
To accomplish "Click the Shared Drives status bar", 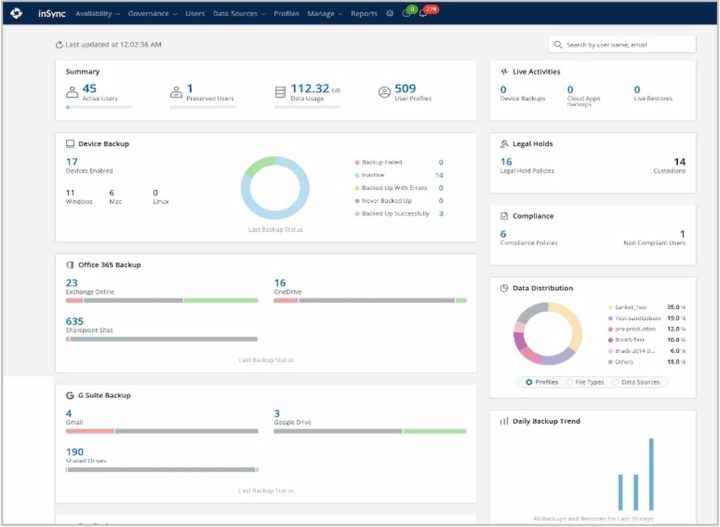I will [x=162, y=470].
